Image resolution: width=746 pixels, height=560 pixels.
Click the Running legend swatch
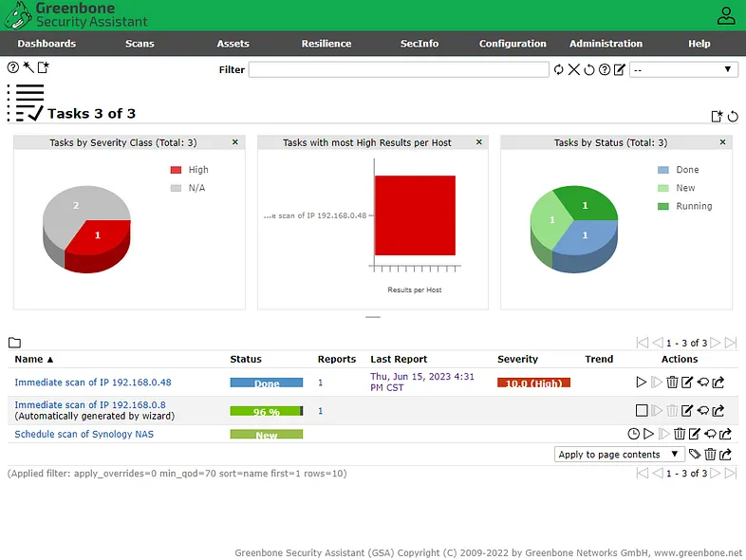pos(663,206)
